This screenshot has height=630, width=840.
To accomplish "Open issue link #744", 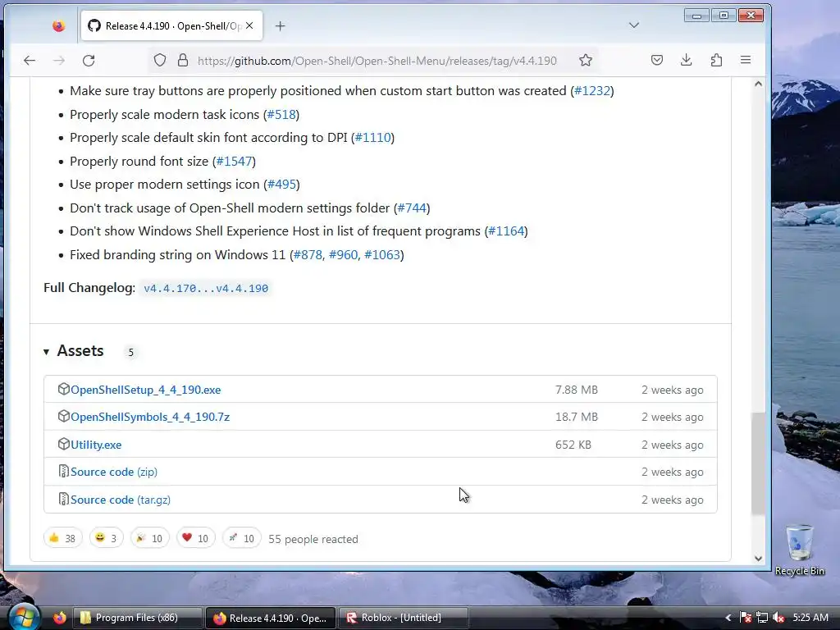I will (412, 208).
